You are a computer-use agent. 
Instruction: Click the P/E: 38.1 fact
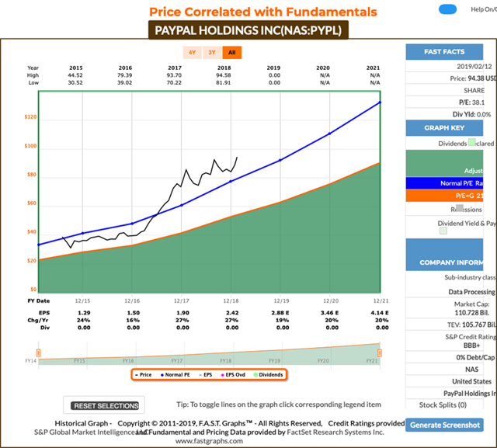(x=471, y=102)
